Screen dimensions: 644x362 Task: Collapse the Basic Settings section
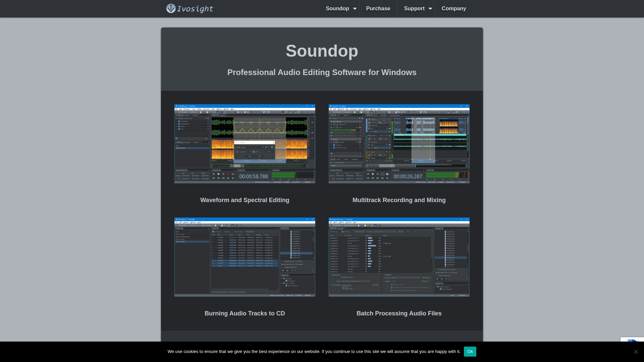[331, 121]
